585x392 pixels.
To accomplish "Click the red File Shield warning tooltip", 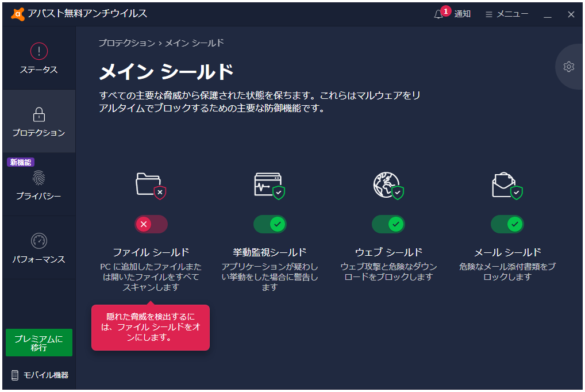I will click(151, 328).
